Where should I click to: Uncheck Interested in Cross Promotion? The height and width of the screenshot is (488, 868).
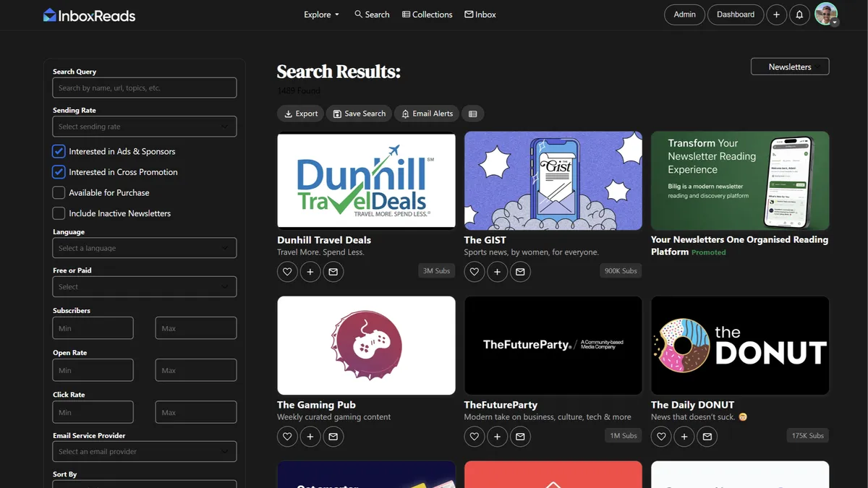(59, 172)
